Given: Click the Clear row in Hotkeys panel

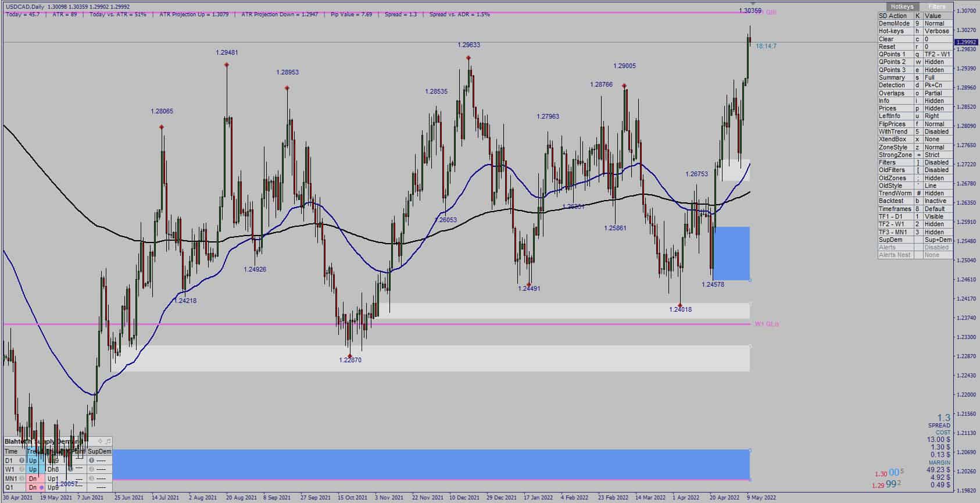Looking at the screenshot, I should 915,39.
